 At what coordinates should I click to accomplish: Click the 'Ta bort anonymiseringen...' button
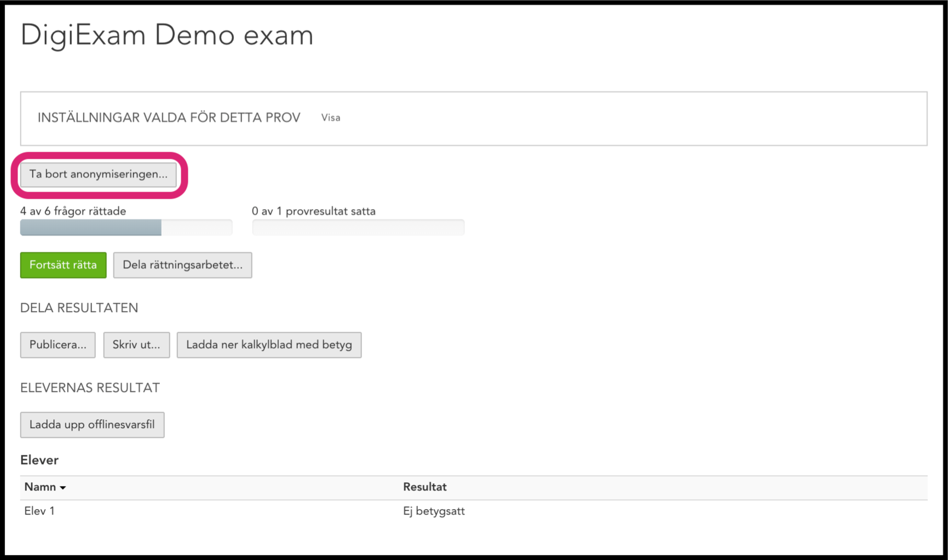pos(99,175)
